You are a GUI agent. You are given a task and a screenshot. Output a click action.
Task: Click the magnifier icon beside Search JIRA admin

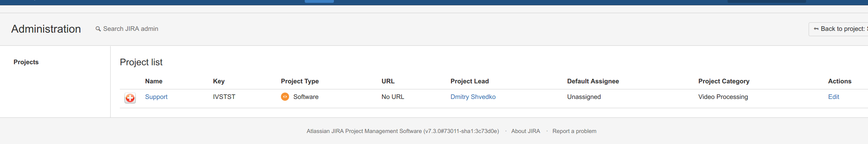(98, 29)
